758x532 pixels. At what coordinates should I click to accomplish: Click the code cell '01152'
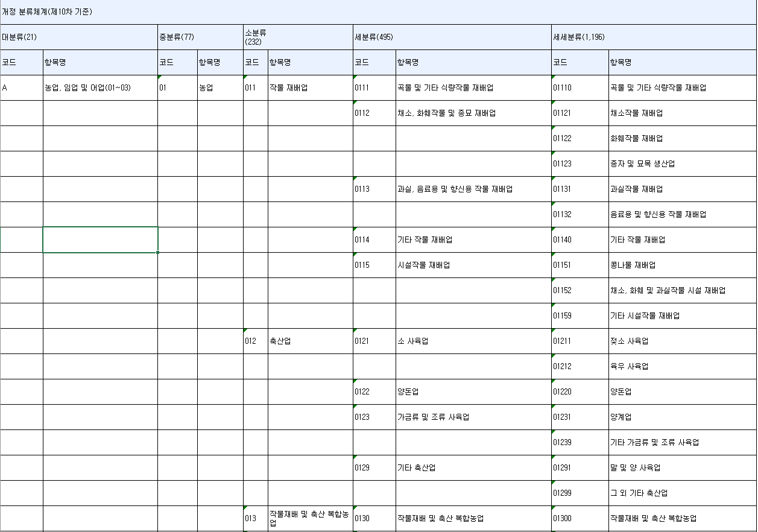[x=580, y=290]
